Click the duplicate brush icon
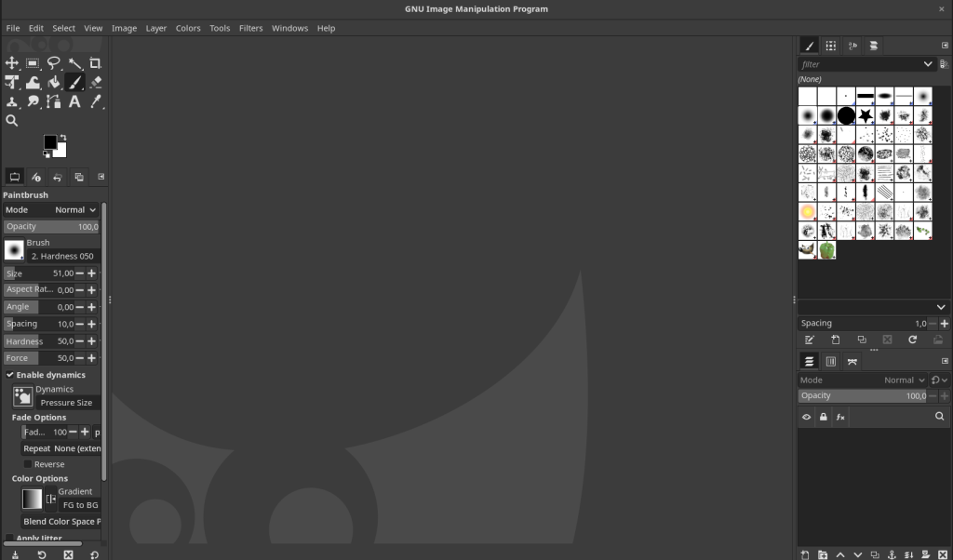Image resolution: width=953 pixels, height=560 pixels. (x=861, y=340)
